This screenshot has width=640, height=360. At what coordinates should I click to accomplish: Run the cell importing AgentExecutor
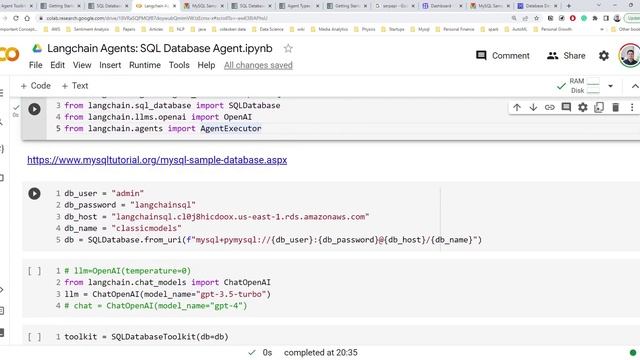pos(34,109)
